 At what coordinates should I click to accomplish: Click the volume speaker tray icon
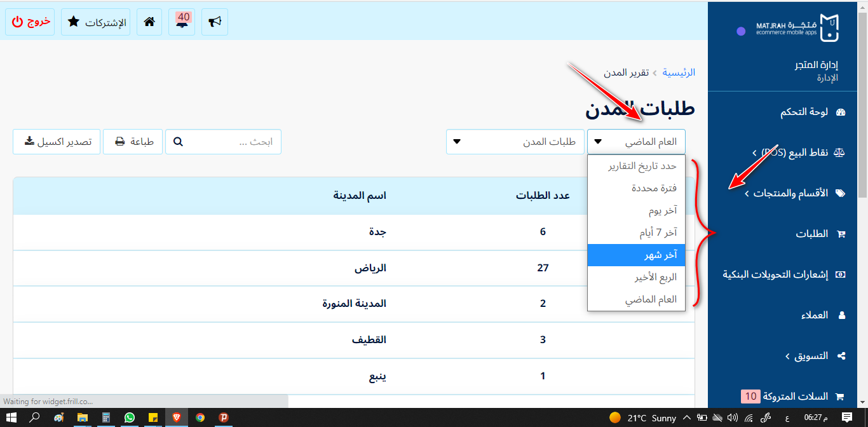[732, 417]
